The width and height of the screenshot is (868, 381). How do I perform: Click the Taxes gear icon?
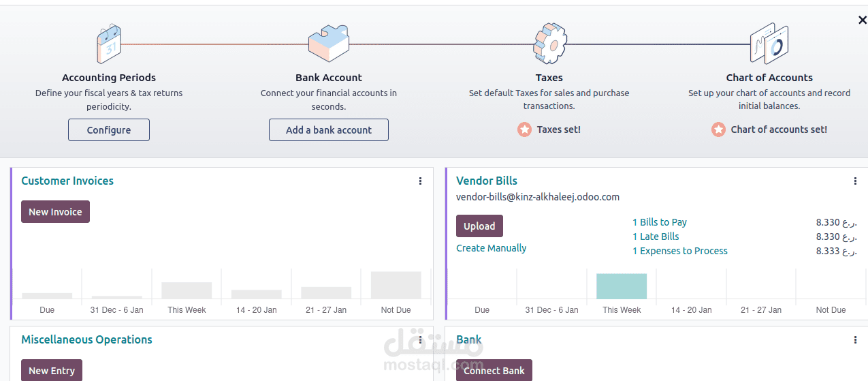pyautogui.click(x=549, y=44)
